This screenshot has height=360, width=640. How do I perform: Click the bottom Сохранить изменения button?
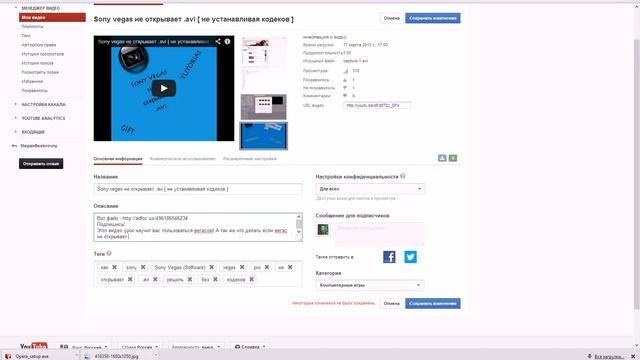pos(433,303)
